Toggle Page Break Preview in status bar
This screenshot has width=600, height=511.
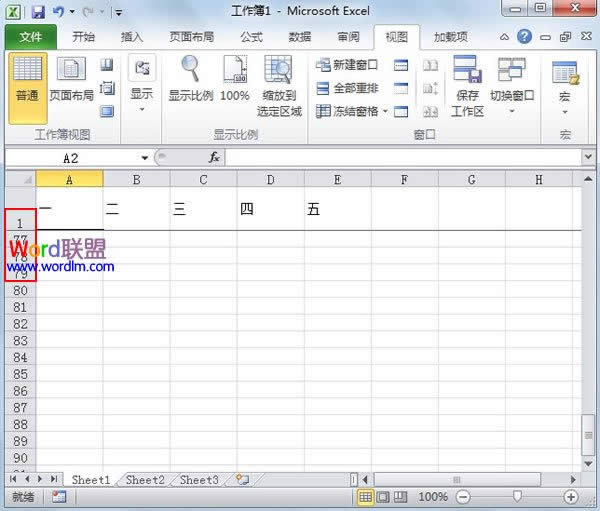tap(402, 497)
